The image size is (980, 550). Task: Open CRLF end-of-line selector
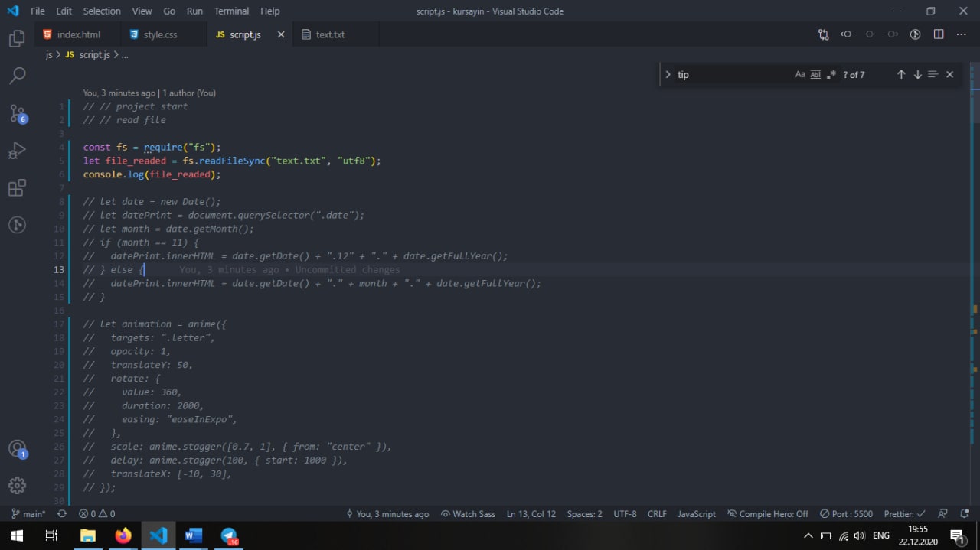pyautogui.click(x=657, y=514)
